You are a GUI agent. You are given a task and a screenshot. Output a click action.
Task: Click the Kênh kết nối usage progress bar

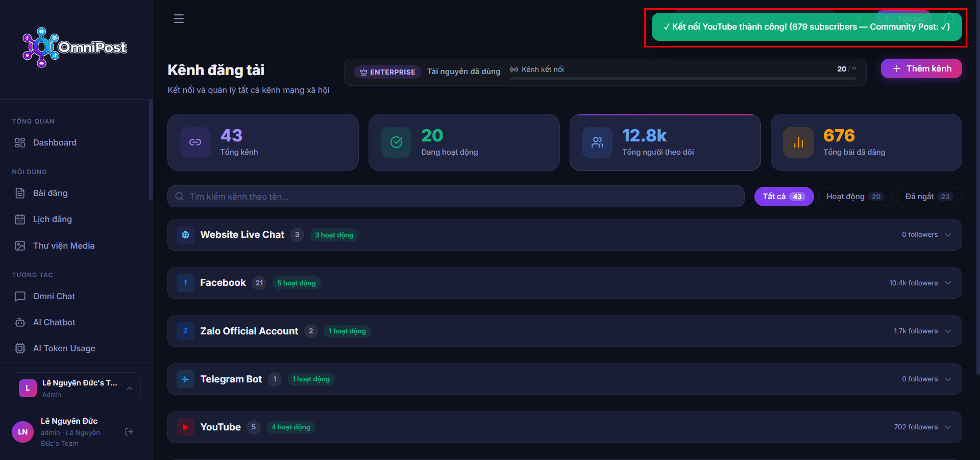click(x=683, y=79)
